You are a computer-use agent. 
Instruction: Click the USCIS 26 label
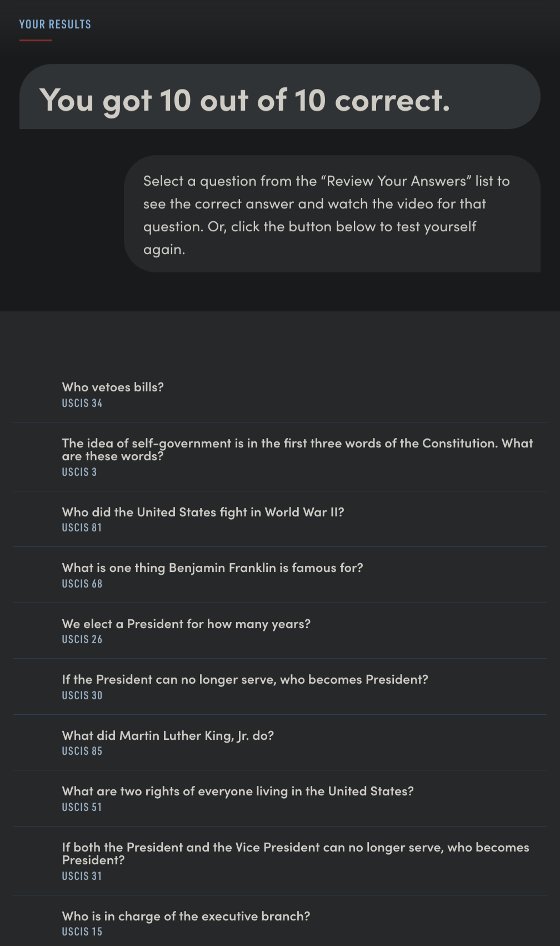click(82, 640)
